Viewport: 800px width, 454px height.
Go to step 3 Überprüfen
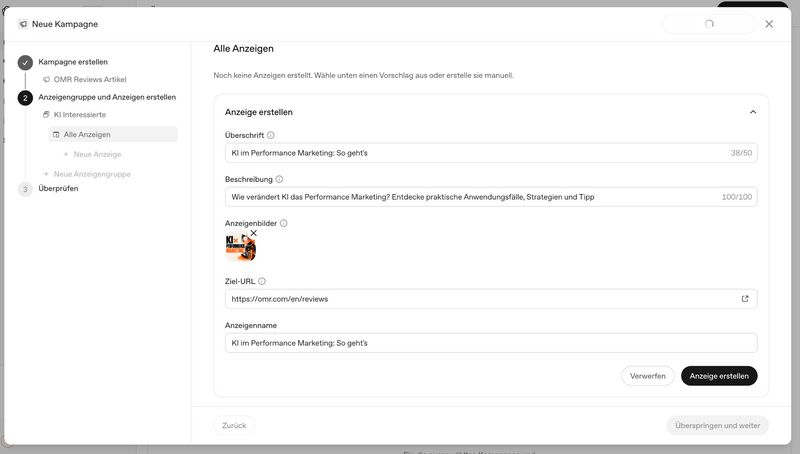point(58,188)
